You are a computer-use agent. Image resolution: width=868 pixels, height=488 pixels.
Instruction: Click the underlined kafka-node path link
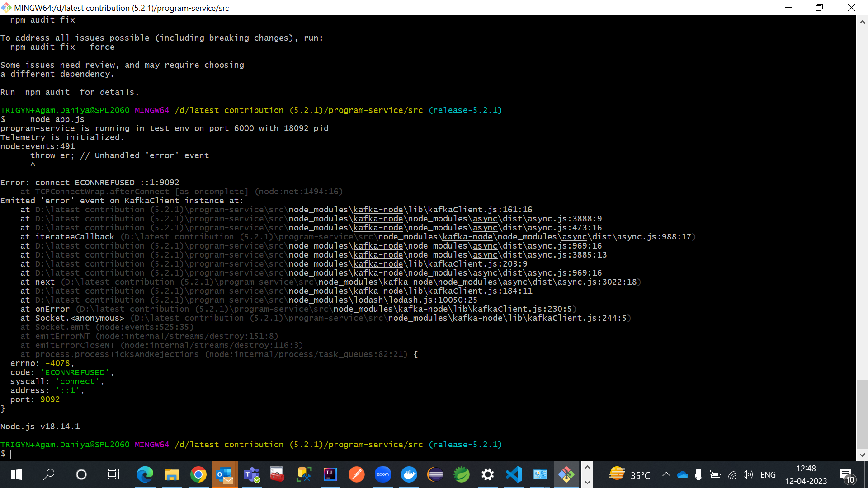(x=378, y=210)
